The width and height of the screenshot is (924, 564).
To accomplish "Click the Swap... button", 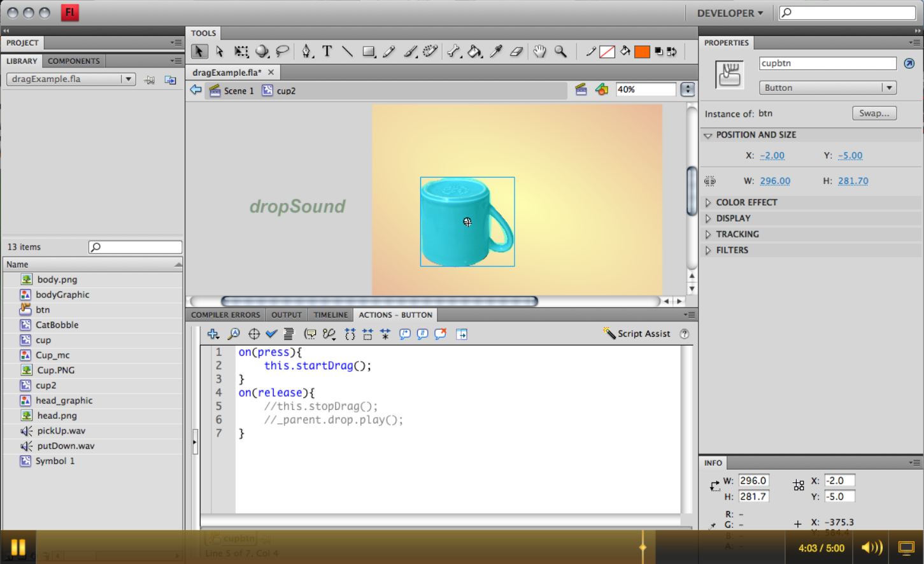I will pyautogui.click(x=874, y=113).
